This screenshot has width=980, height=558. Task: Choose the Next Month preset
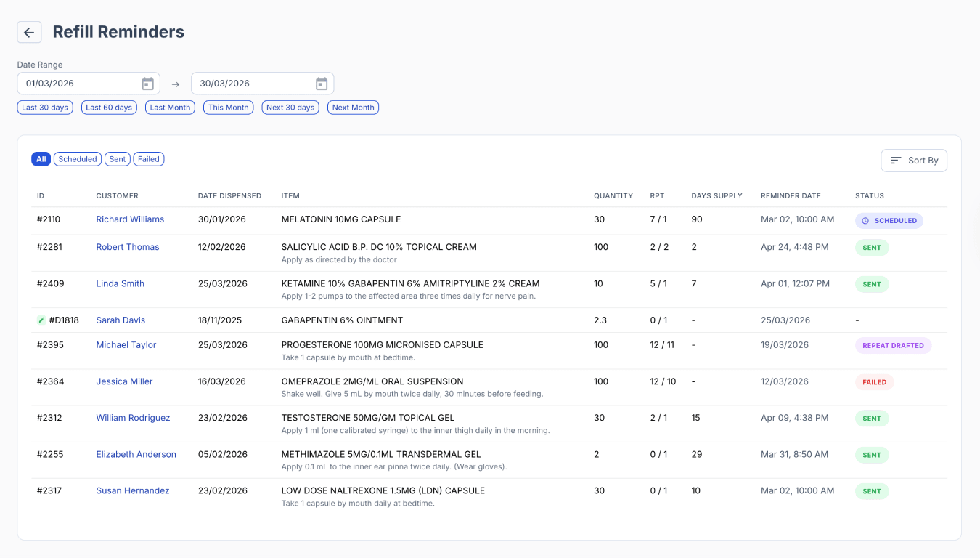pyautogui.click(x=353, y=108)
